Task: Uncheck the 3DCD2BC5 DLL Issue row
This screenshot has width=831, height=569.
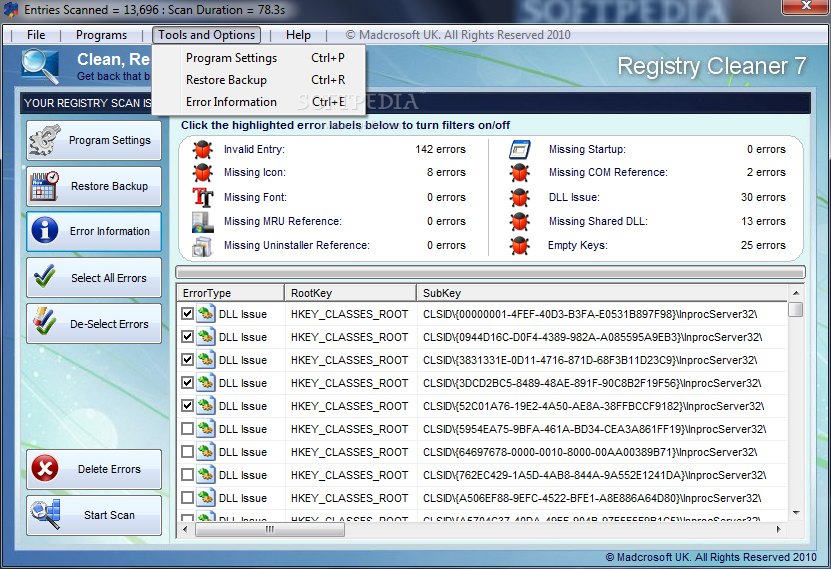Action: [187, 383]
